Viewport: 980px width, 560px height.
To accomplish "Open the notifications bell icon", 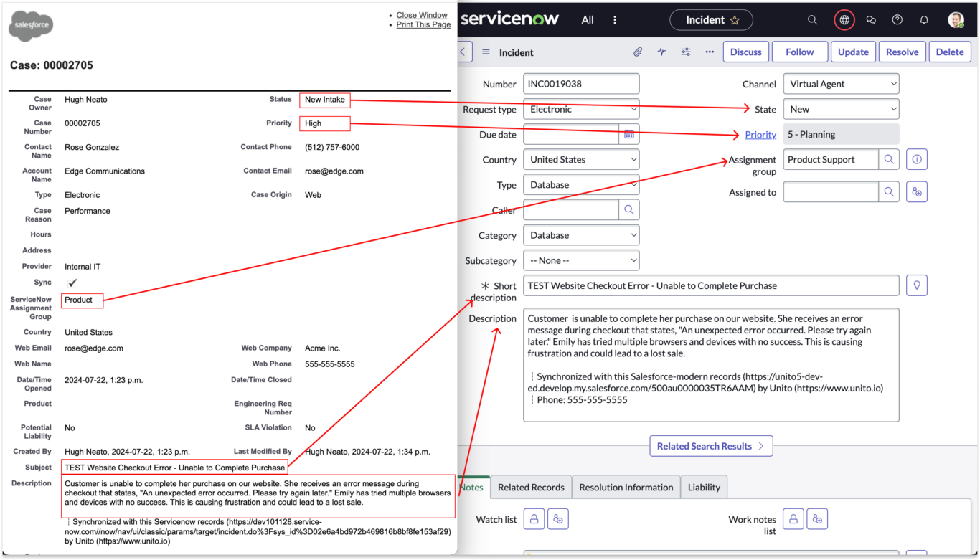I will [924, 20].
